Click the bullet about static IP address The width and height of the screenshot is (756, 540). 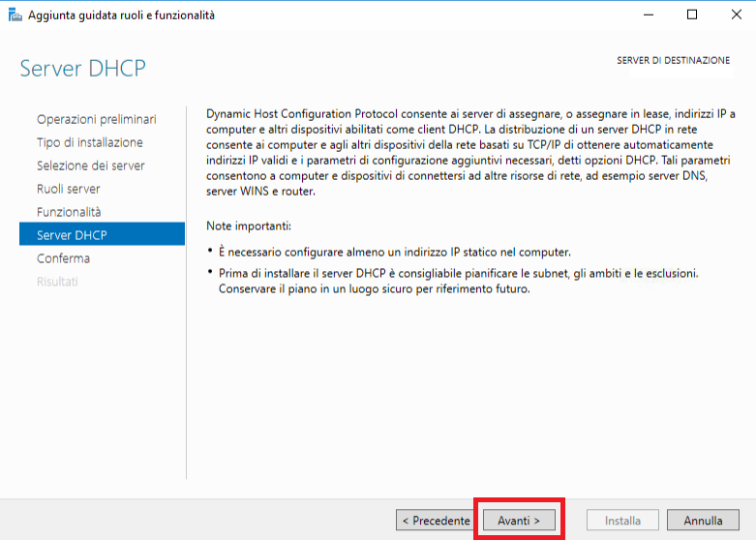(x=394, y=253)
